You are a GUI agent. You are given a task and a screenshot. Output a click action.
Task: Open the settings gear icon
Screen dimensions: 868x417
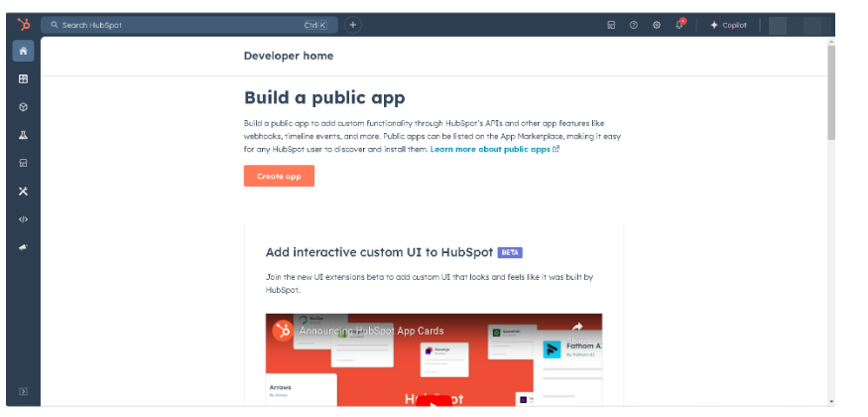pos(656,25)
